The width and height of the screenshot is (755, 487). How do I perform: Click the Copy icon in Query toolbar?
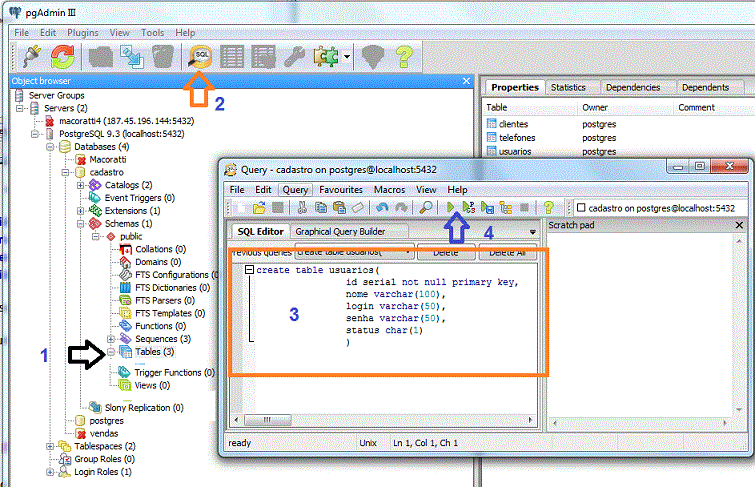click(x=321, y=208)
